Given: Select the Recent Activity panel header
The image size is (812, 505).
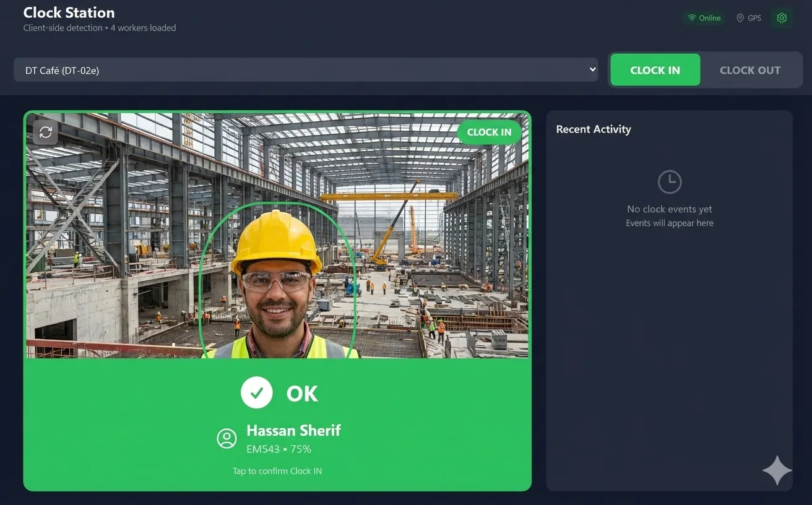Looking at the screenshot, I should click(x=593, y=129).
